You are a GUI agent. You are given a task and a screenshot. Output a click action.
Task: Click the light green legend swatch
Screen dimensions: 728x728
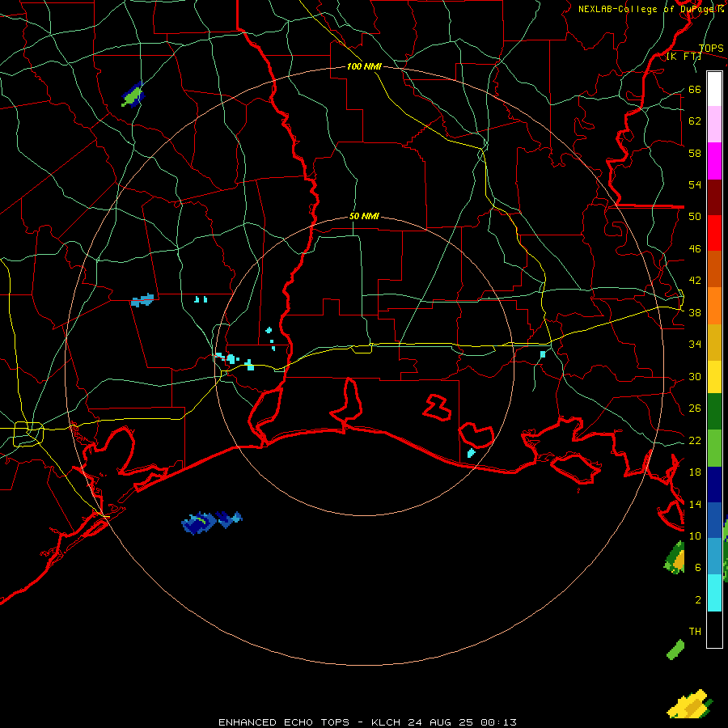click(x=714, y=448)
